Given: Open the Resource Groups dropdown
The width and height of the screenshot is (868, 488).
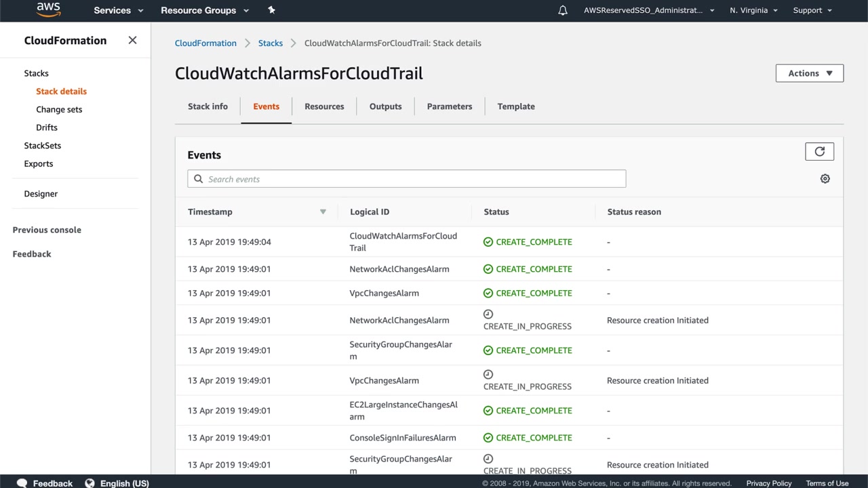Looking at the screenshot, I should point(205,10).
